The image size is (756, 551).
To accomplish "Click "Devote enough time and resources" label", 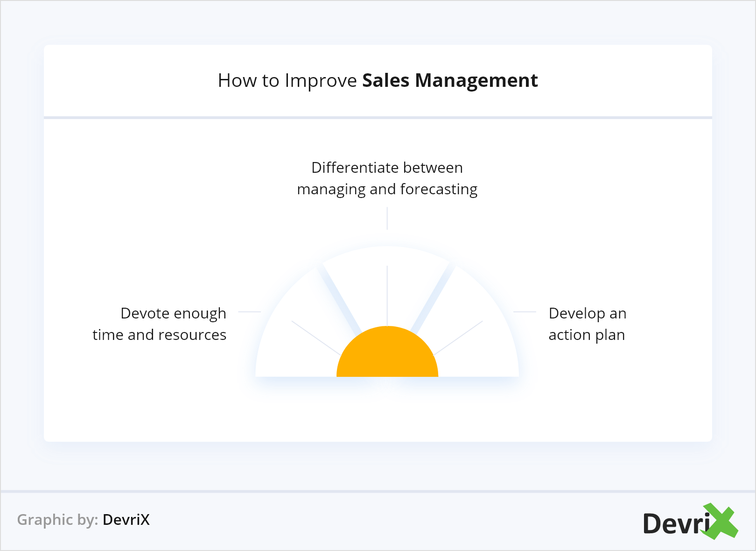I will [160, 324].
